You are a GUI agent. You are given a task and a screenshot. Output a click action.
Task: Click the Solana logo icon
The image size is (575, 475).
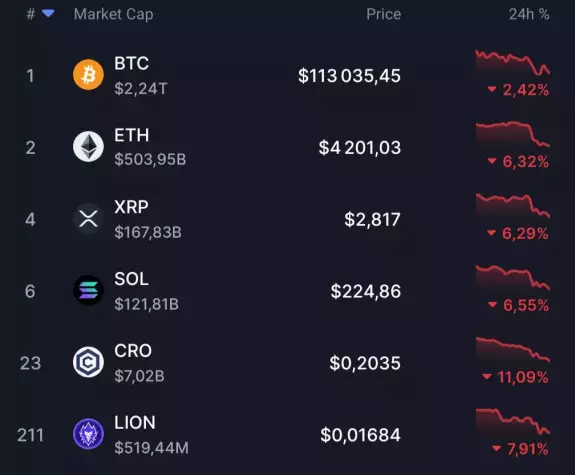tap(88, 291)
